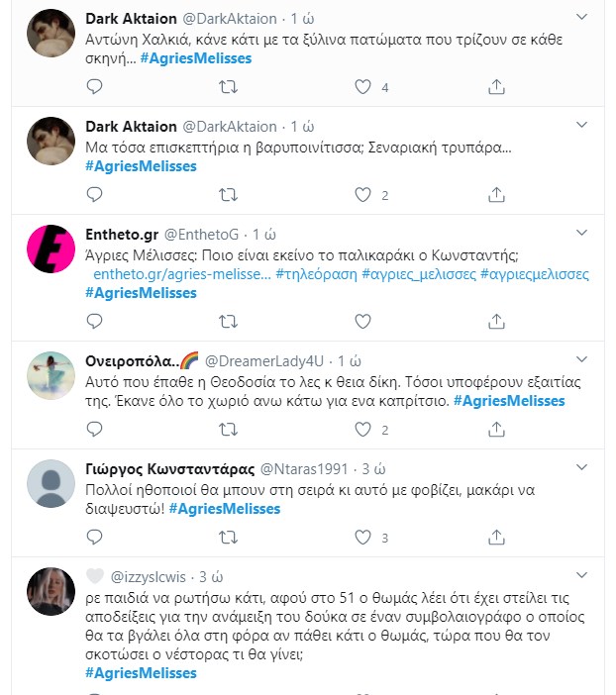Image resolution: width=616 pixels, height=695 pixels.
Task: Click the #τηλεόραση hashtag
Action: (x=316, y=274)
